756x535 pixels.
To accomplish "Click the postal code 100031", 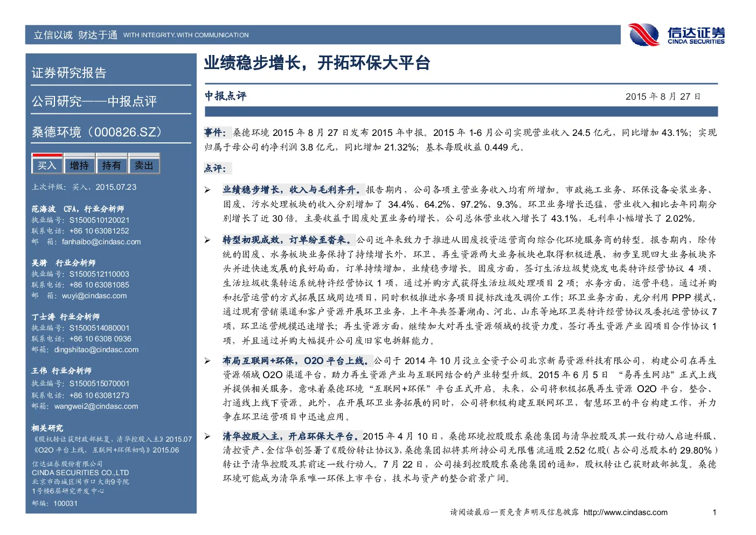I will click(x=65, y=503).
